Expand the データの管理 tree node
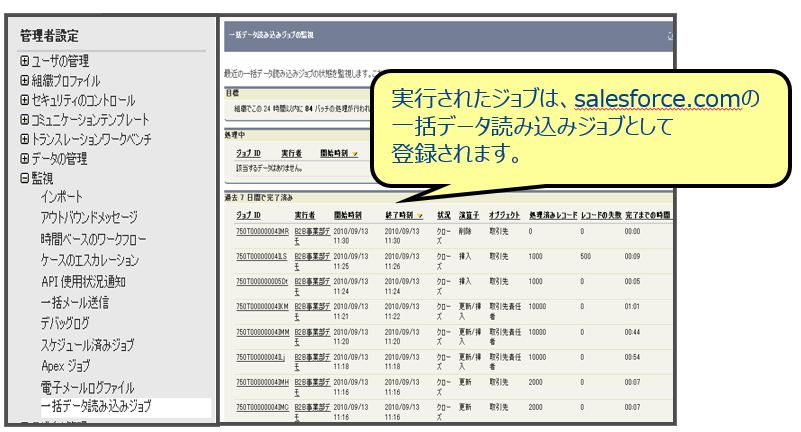The height and width of the screenshot is (432, 801). (x=25, y=159)
